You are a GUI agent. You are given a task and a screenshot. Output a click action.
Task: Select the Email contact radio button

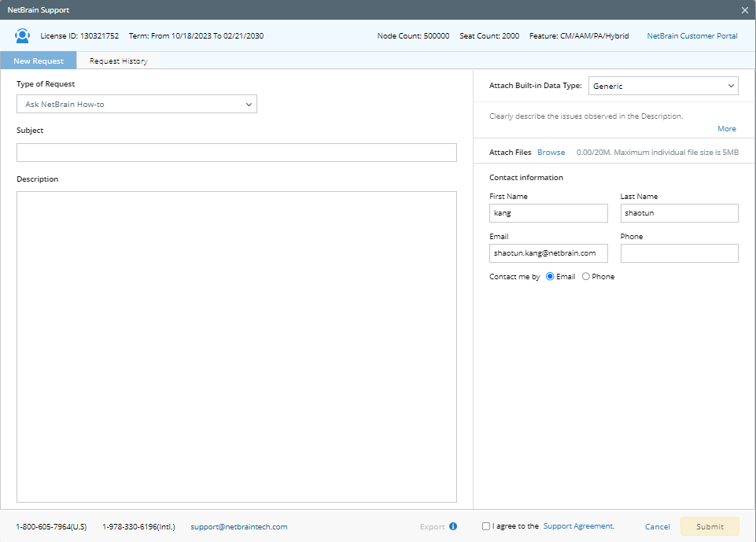click(550, 277)
